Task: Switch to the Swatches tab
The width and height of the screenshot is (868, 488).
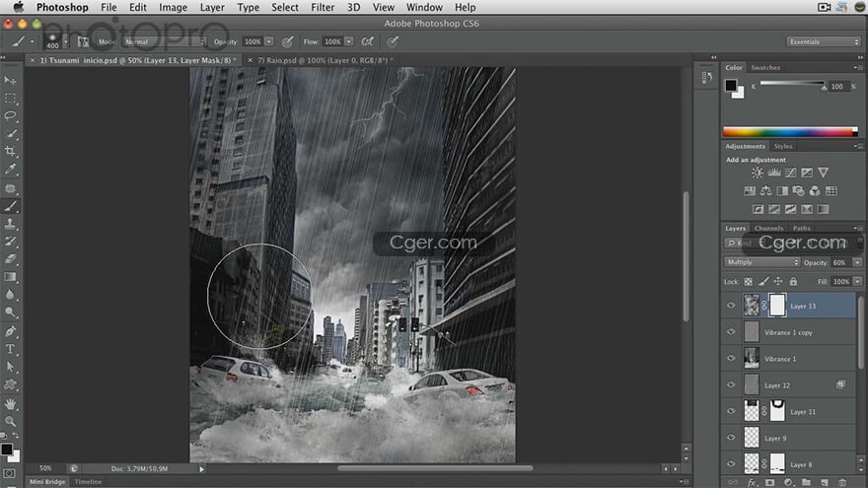Action: click(765, 67)
